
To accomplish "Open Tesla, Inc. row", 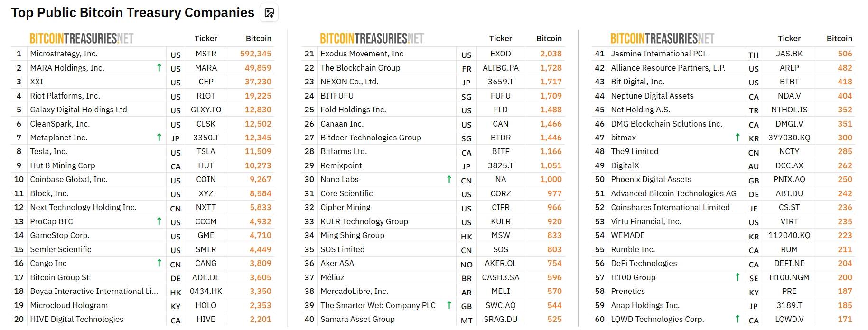I will click(x=142, y=151).
